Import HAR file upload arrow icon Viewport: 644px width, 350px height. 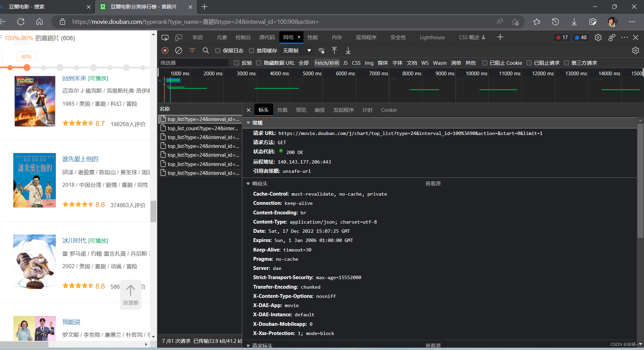(334, 50)
